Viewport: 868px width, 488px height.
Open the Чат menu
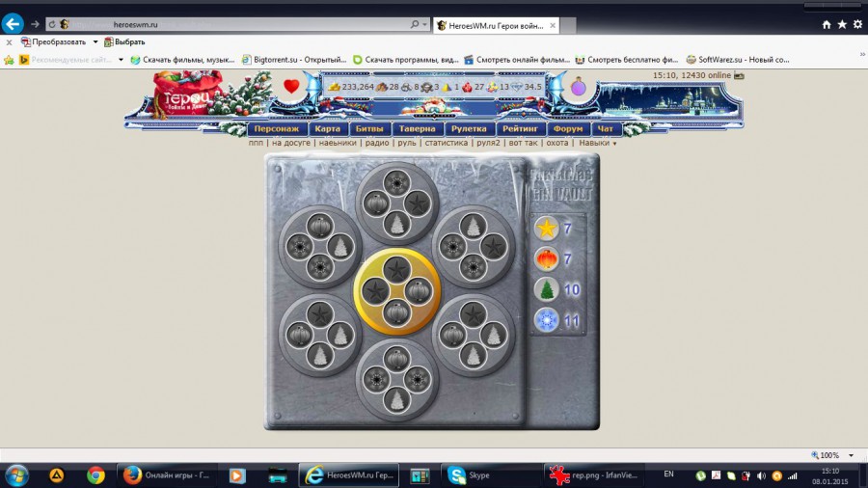pyautogui.click(x=606, y=128)
